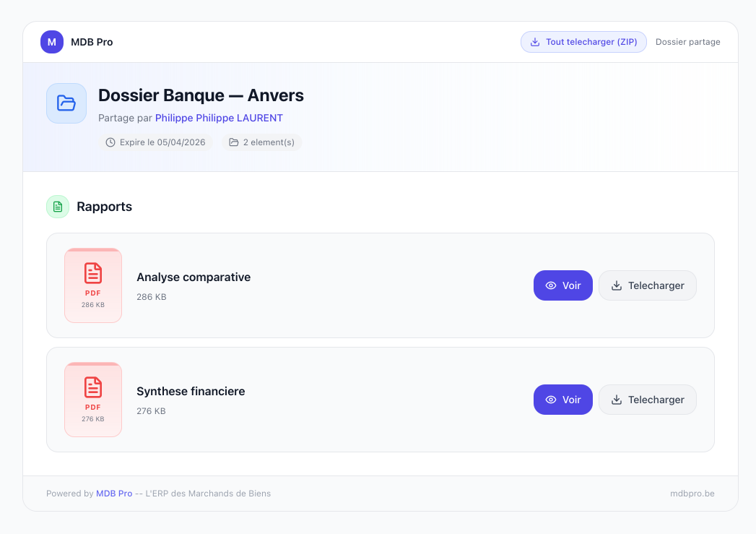Click the download icon inside Tout telecharger (ZIP)
Image resolution: width=756 pixels, height=534 pixels.
click(x=534, y=41)
